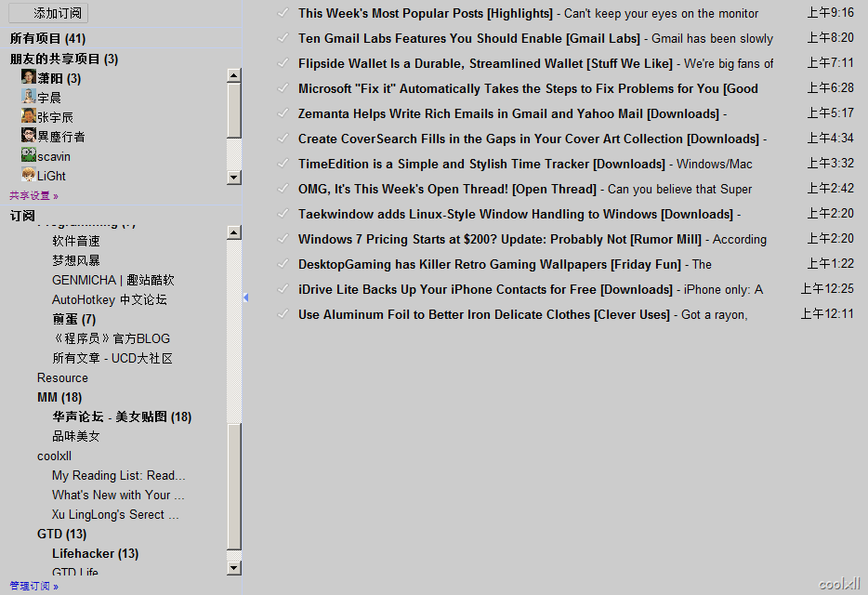The height and width of the screenshot is (595, 868).
Task: Select friend 潇阳 (3) name
Action: point(59,78)
